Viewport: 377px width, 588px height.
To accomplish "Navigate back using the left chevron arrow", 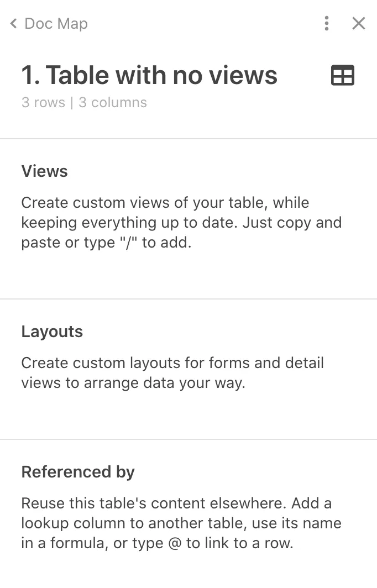I will tap(12, 24).
